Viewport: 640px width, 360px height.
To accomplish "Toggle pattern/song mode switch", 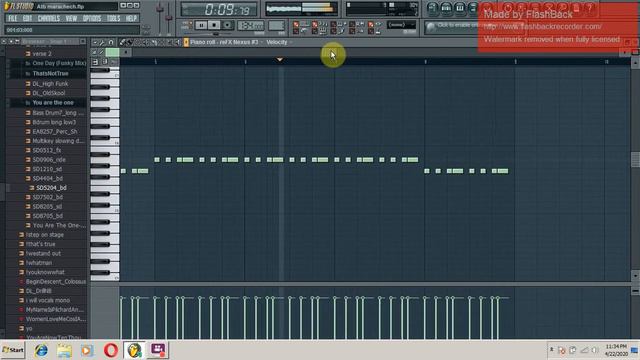I will tap(186, 25).
